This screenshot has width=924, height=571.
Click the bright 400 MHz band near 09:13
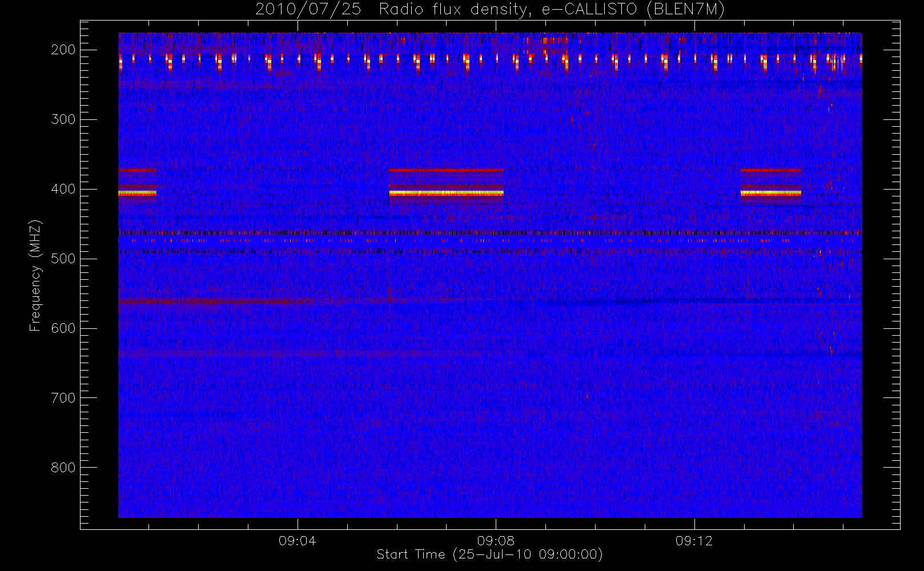[771, 194]
